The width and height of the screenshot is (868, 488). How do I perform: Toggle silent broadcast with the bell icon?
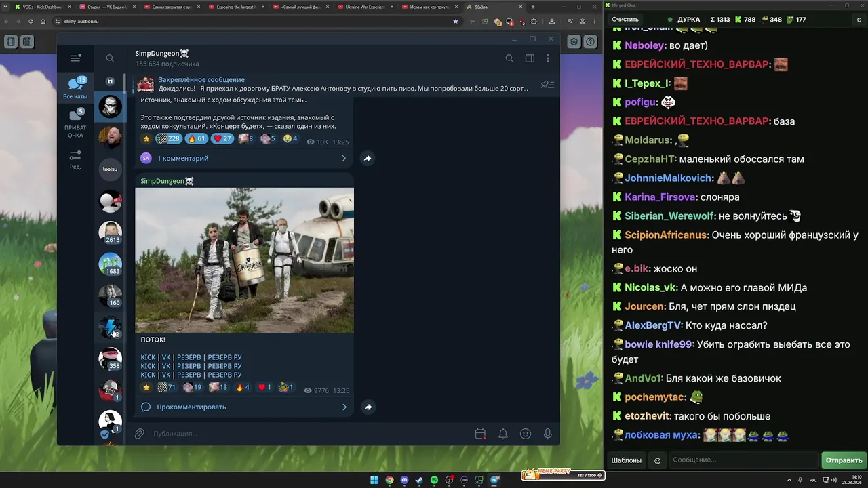(503, 434)
